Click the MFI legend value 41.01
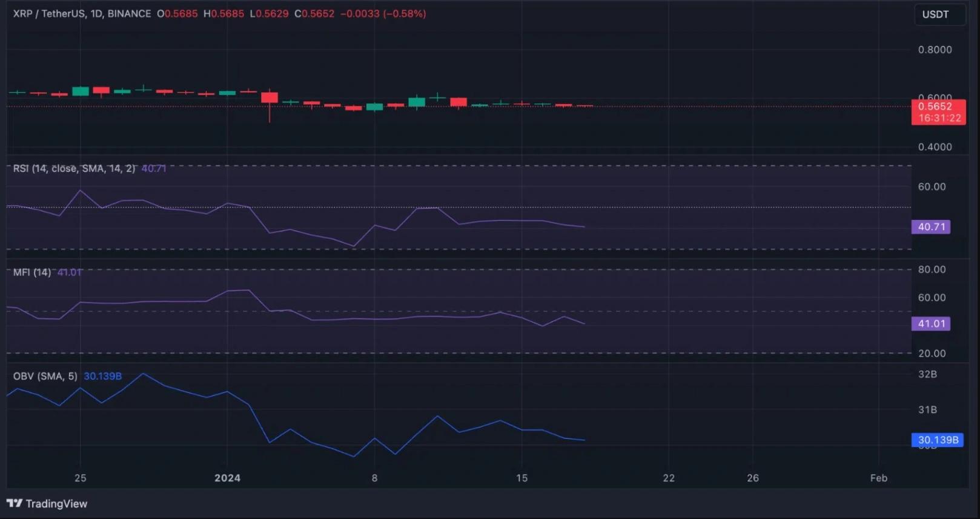Image resolution: width=980 pixels, height=519 pixels. (69, 273)
